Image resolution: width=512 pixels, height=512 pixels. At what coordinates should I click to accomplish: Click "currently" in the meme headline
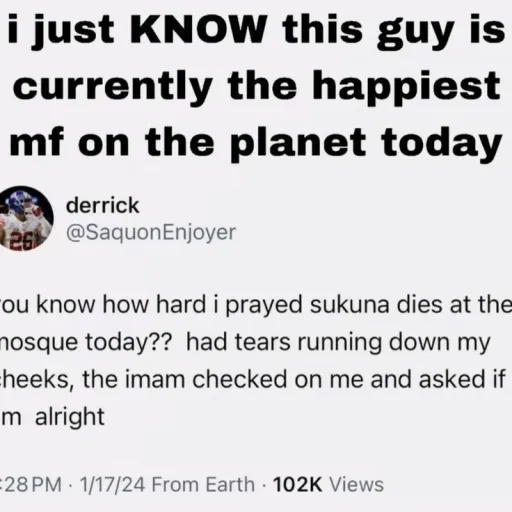[113, 86]
